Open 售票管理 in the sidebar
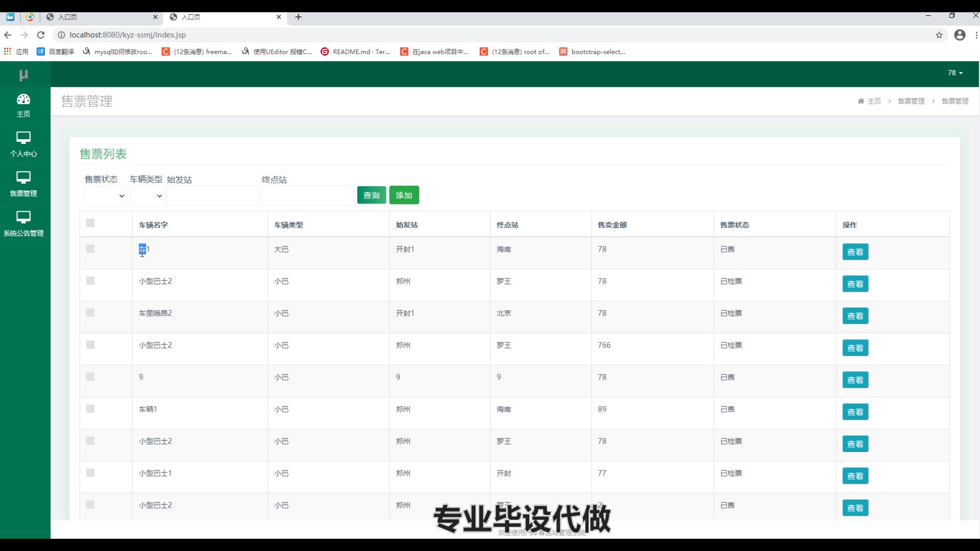The image size is (980, 551). (x=23, y=185)
